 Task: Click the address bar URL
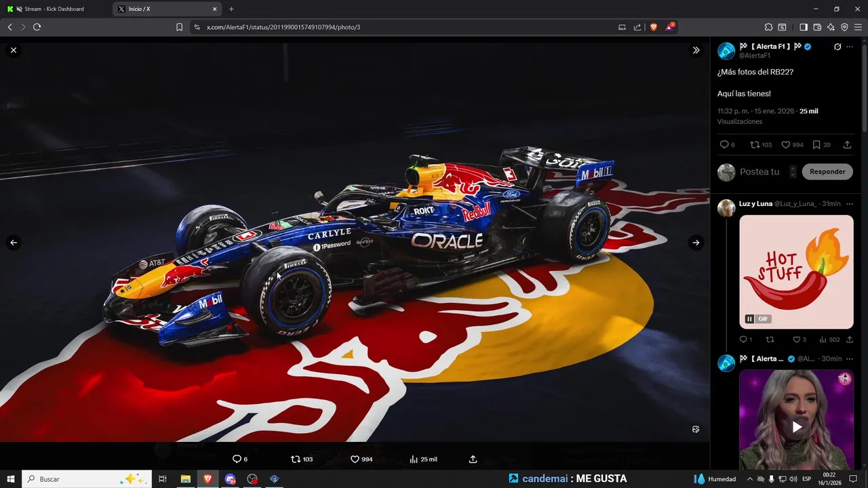283,27
